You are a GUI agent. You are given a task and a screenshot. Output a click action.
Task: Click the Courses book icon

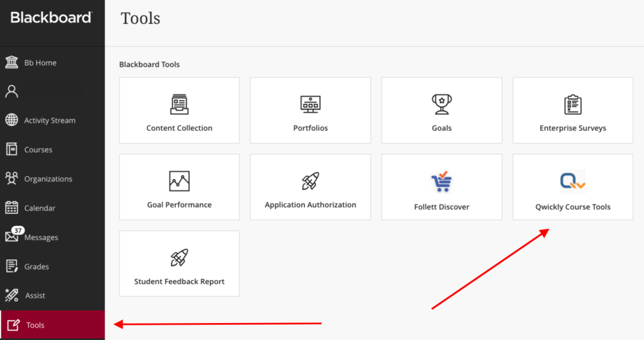click(x=11, y=149)
